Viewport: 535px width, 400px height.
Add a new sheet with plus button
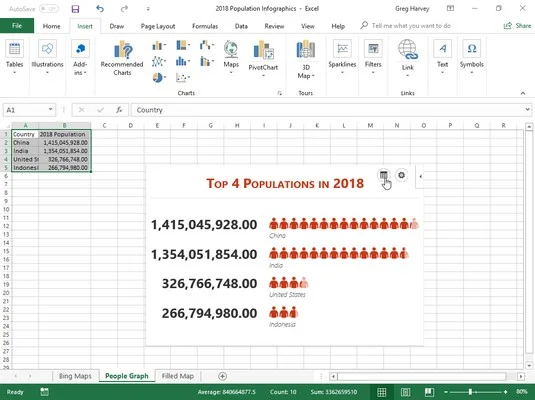click(x=222, y=376)
